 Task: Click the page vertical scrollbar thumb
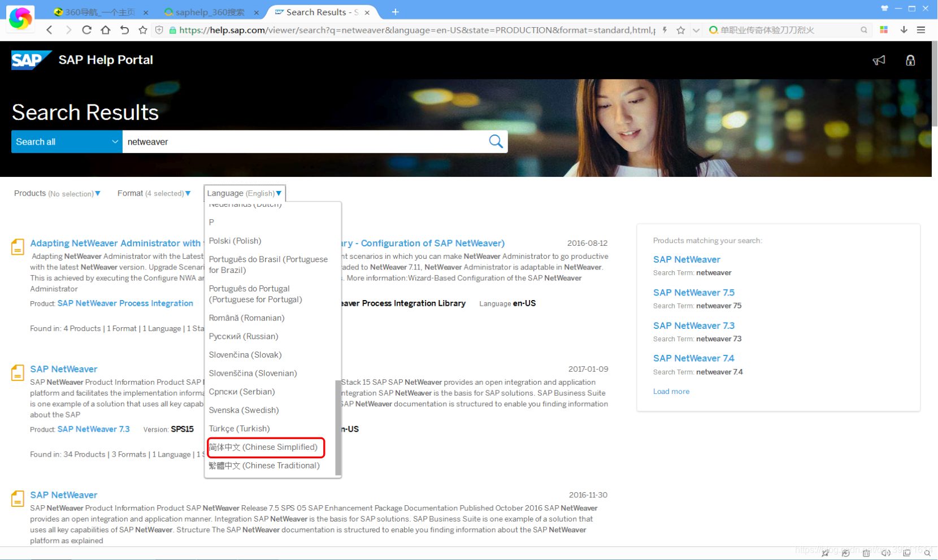pos(935,84)
